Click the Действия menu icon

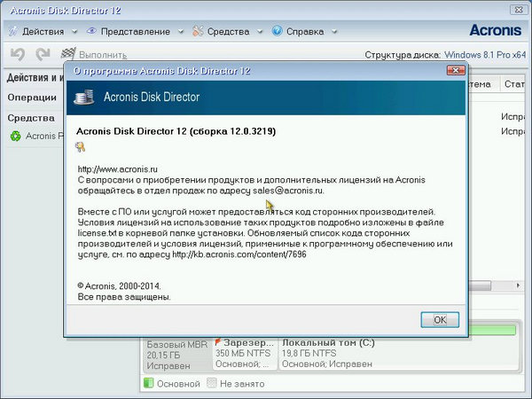[x=12, y=31]
